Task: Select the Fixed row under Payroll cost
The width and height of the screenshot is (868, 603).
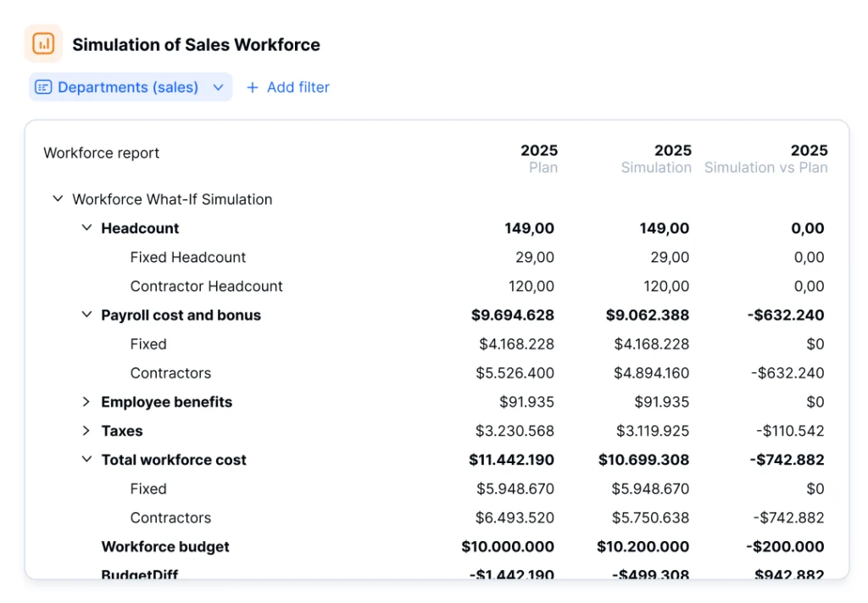Action: pos(148,343)
